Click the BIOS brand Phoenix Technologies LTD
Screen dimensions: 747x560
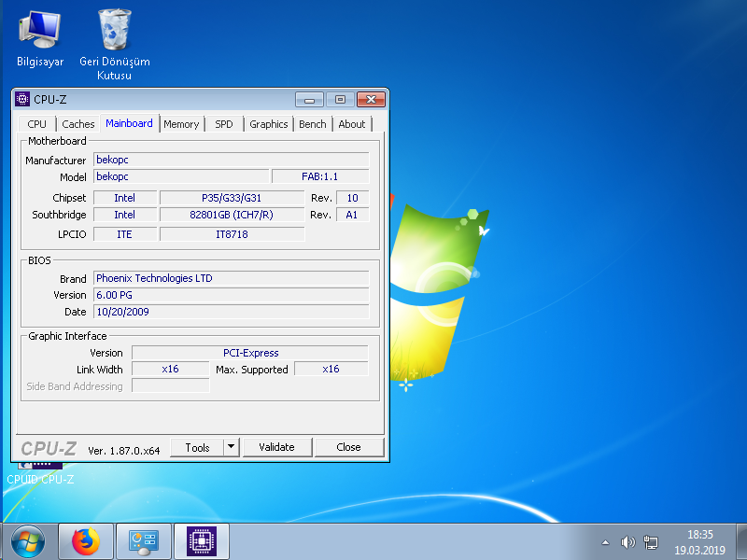point(231,278)
